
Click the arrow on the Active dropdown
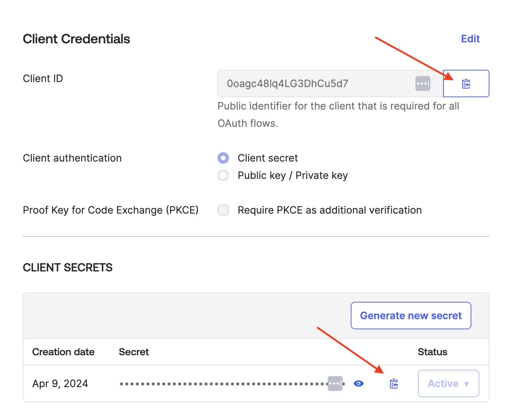467,384
